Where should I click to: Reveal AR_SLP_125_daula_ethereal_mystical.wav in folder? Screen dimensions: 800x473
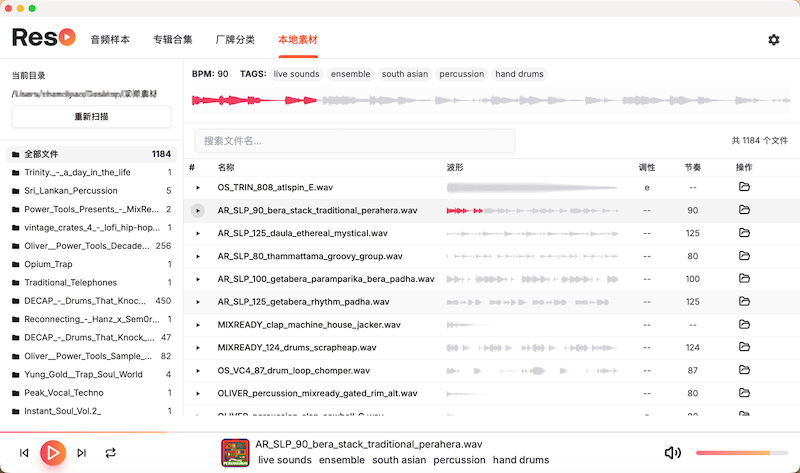tap(743, 233)
